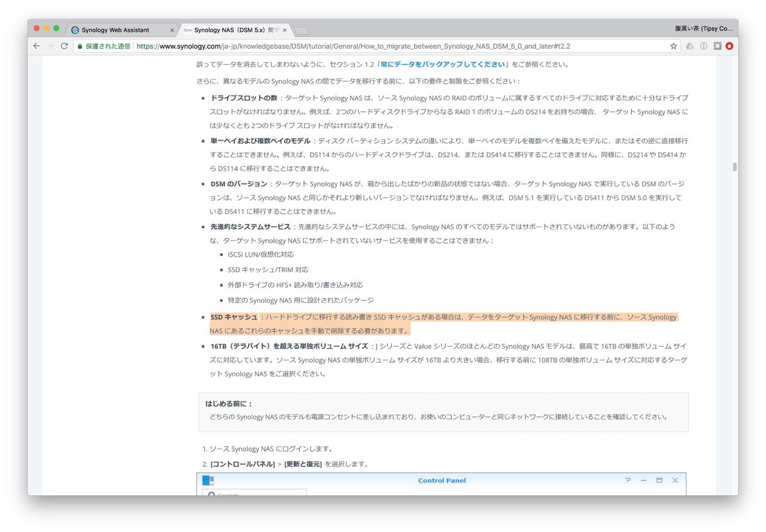Click the iSCSI LUN/仮想化対応 list item
This screenshot has height=532, width=766.
coord(261,255)
